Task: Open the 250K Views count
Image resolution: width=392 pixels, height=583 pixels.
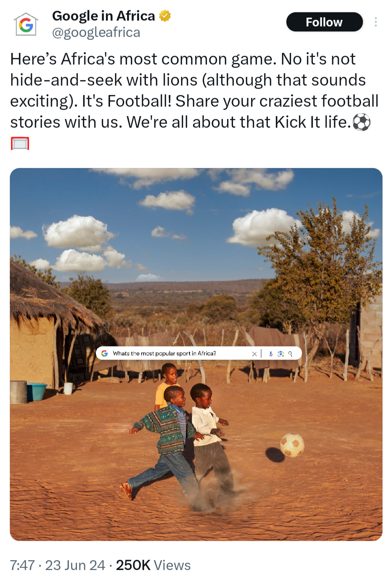Action: click(x=153, y=565)
